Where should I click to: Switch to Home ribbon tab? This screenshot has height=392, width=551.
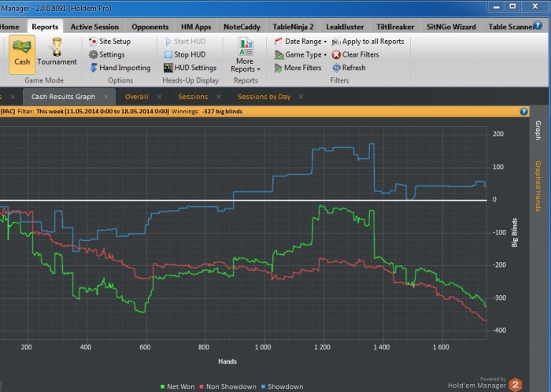[x=9, y=27]
